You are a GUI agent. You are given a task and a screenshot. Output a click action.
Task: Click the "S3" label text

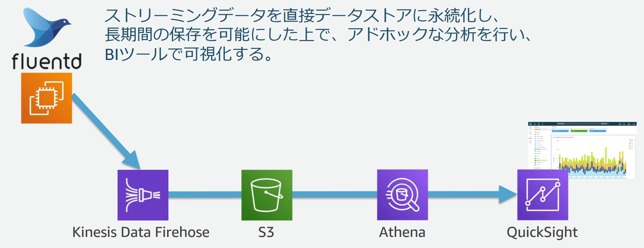[266, 232]
